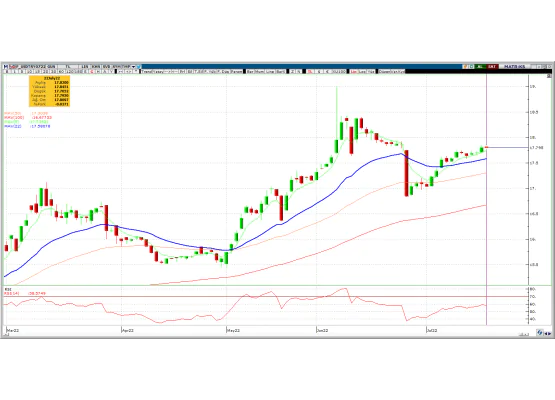The height and width of the screenshot is (400, 555).
Task: Click the scroll arrows at chart bottom right
Action: [x=547, y=333]
